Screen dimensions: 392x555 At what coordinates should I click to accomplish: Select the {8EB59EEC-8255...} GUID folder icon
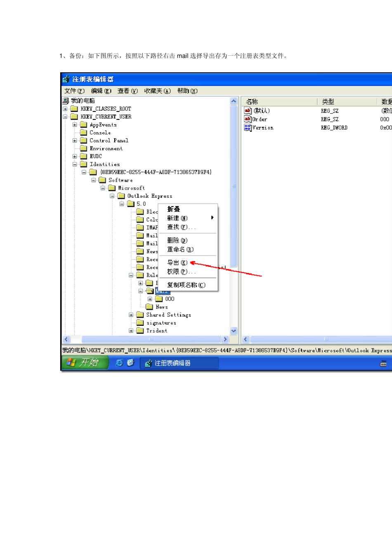coord(93,172)
